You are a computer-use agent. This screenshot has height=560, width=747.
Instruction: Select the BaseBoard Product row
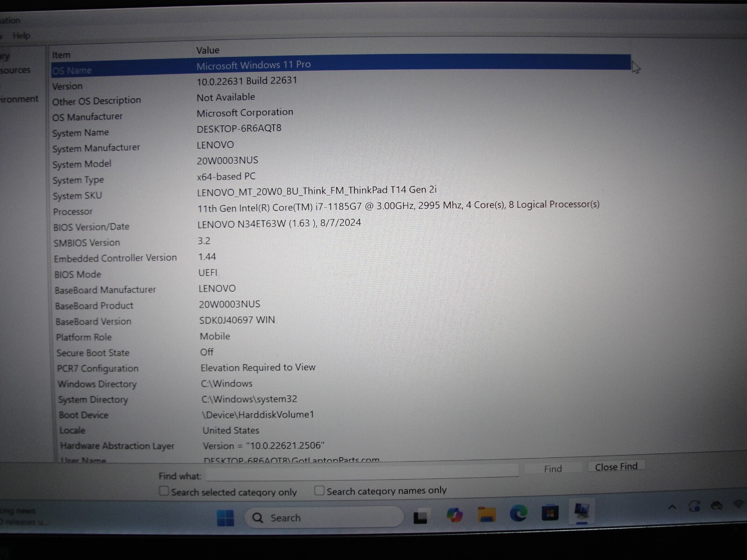point(341,305)
